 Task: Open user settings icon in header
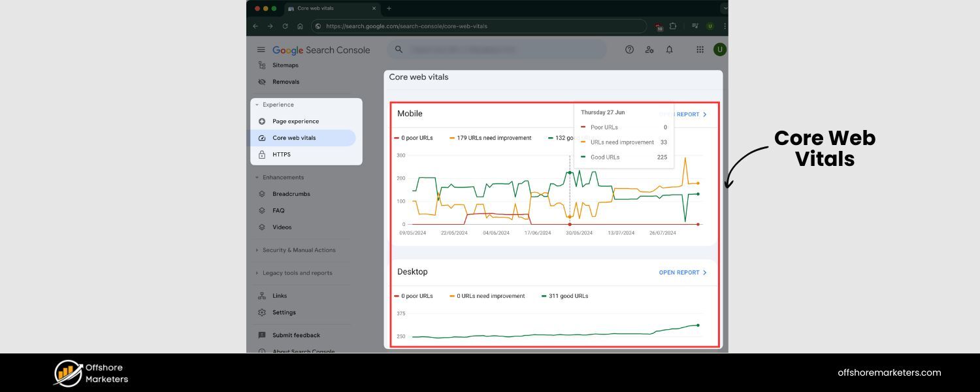point(649,49)
